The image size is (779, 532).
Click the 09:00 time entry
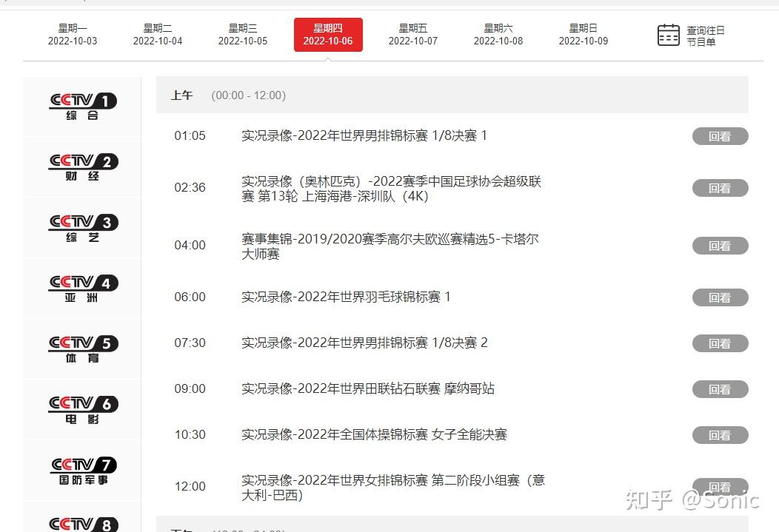(190, 388)
